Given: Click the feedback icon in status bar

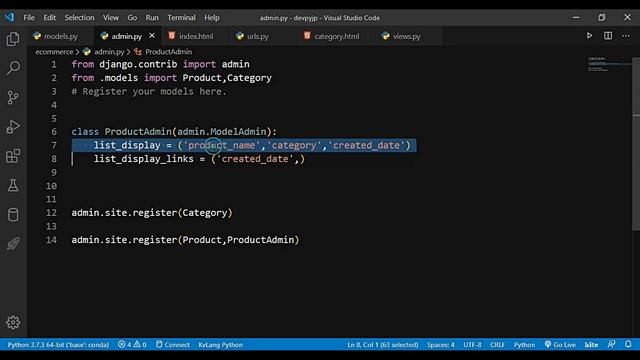Looking at the screenshot, I should 611,344.
